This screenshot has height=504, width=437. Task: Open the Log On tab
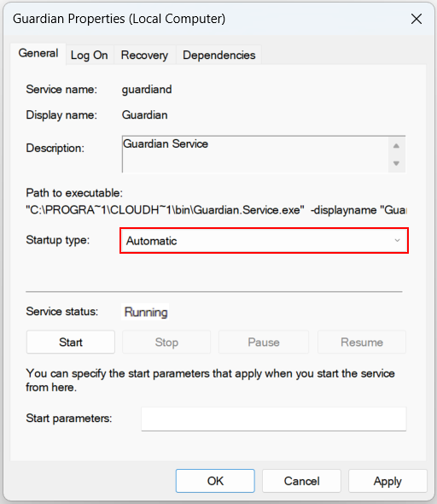(90, 56)
